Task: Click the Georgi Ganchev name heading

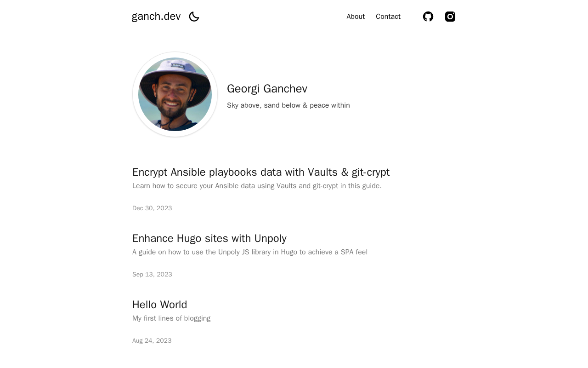Action: [x=267, y=89]
